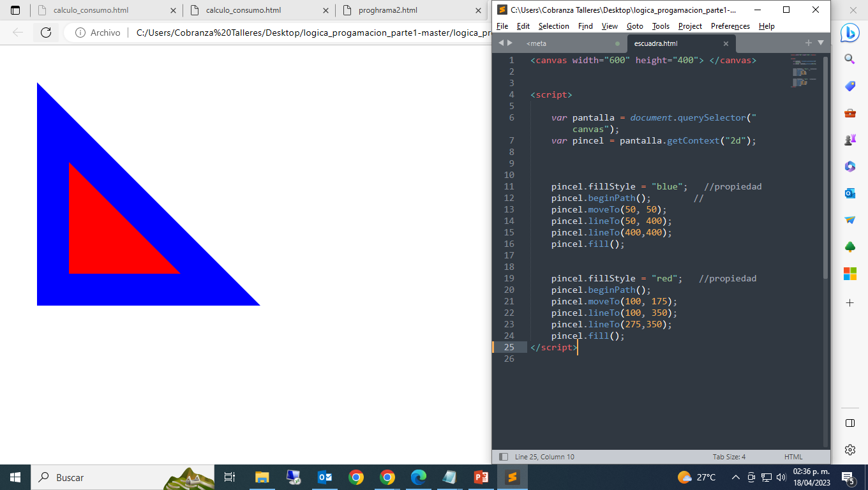Click Edge tab actions menu icon
868x490 pixels.
point(15,10)
